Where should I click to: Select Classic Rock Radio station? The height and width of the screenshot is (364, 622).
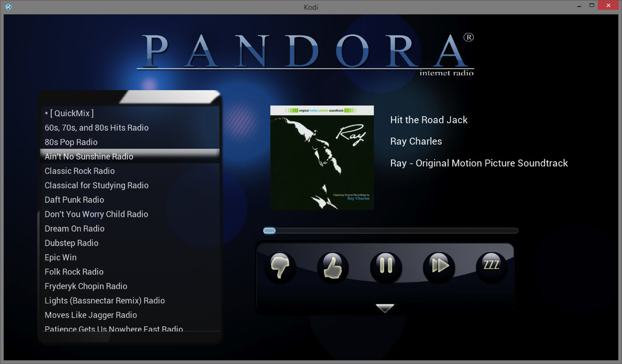click(x=129, y=171)
